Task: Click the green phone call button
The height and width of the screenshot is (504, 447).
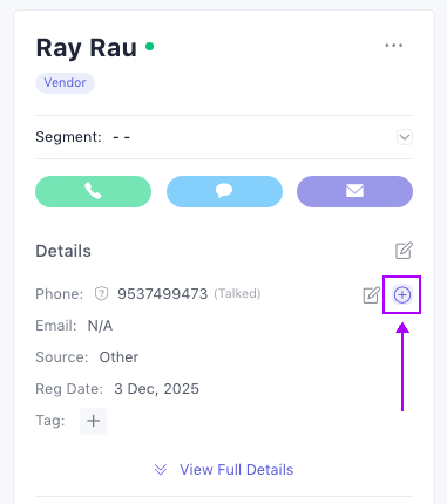Action: point(93,191)
